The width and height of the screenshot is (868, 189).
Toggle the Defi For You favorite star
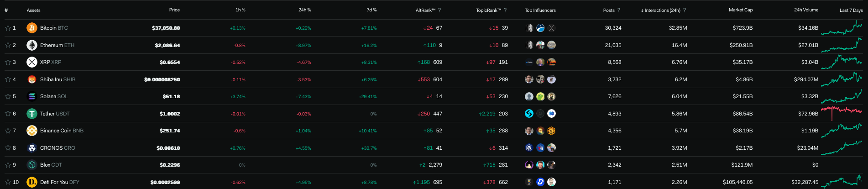coord(8,182)
